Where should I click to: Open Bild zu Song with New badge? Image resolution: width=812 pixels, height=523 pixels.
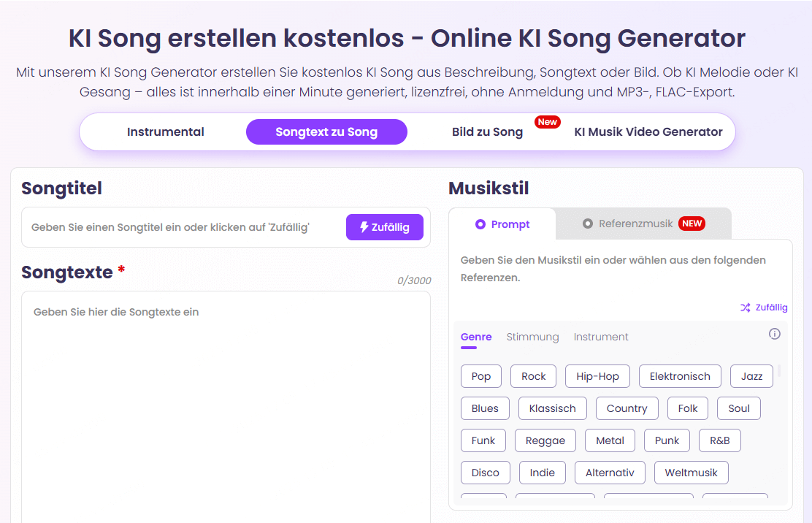click(488, 131)
